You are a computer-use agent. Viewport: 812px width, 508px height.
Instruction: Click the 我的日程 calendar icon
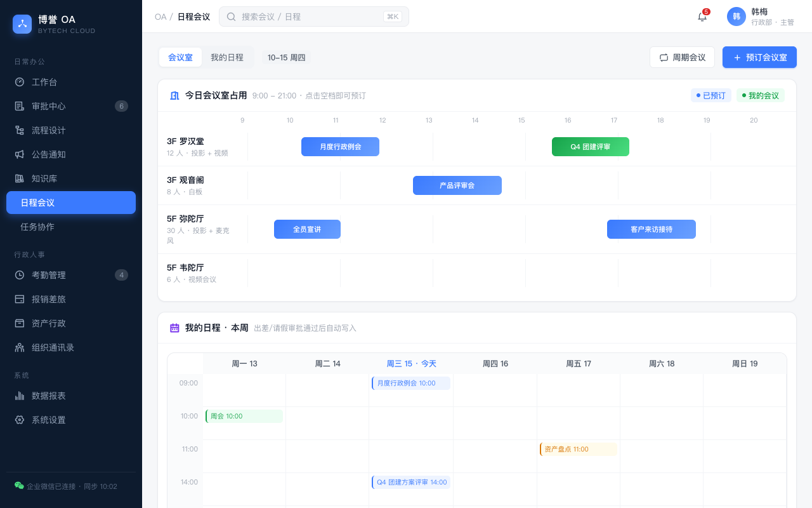[x=174, y=328]
